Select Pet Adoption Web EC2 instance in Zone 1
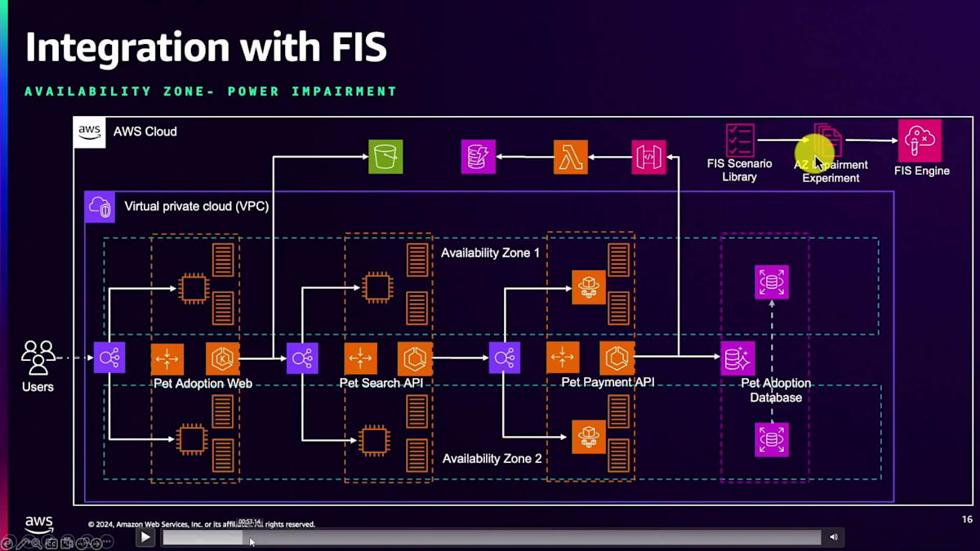 point(193,288)
